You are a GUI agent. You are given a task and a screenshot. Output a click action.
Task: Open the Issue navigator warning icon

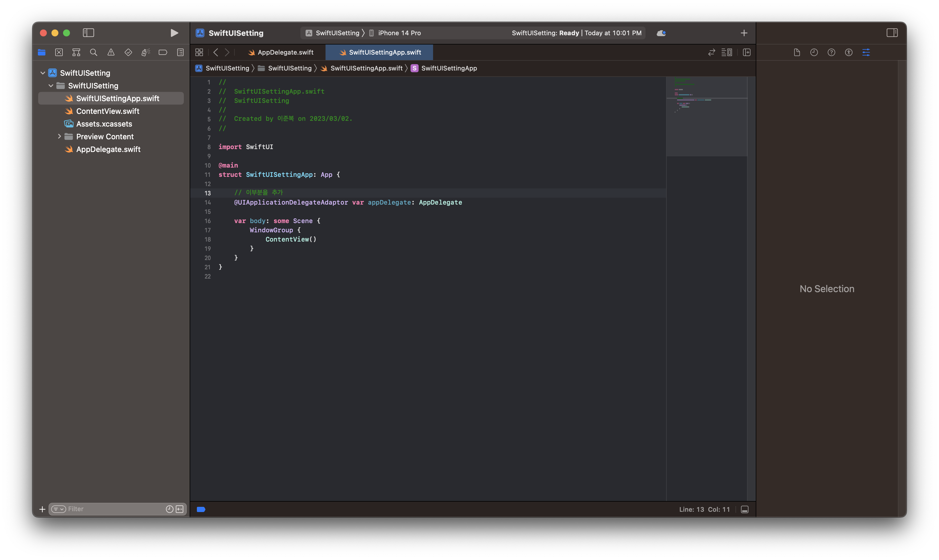[x=111, y=53]
